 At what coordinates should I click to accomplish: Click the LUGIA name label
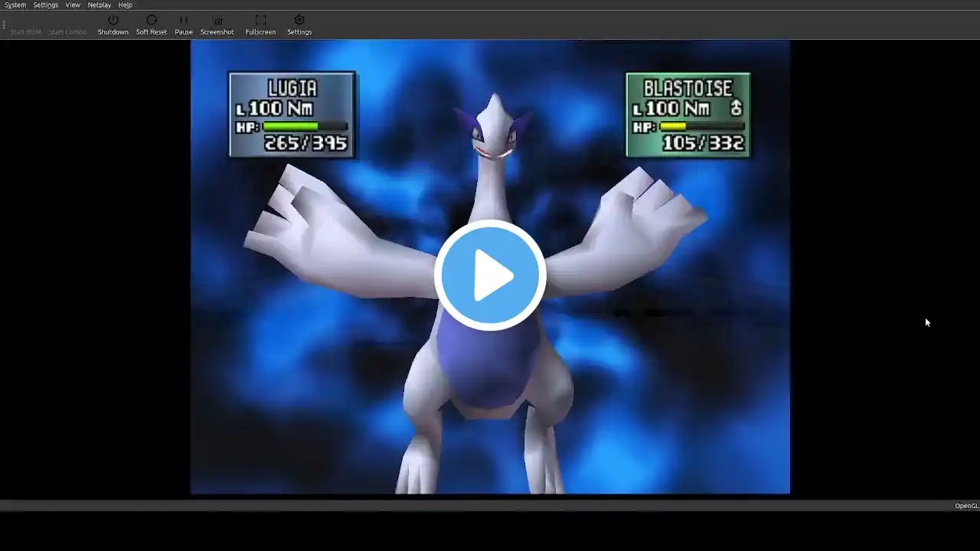tap(292, 89)
